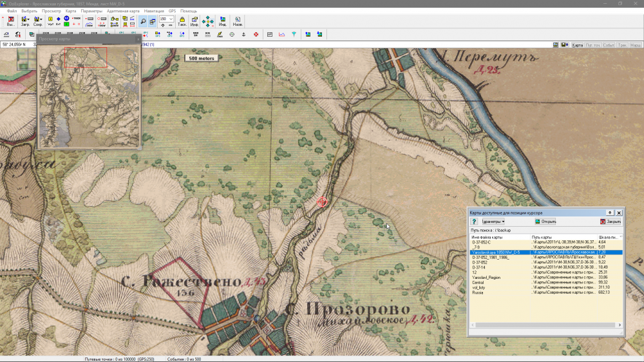Expand the 'Параметры' dropdown in maps panel
The width and height of the screenshot is (644, 362).
pyautogui.click(x=493, y=221)
